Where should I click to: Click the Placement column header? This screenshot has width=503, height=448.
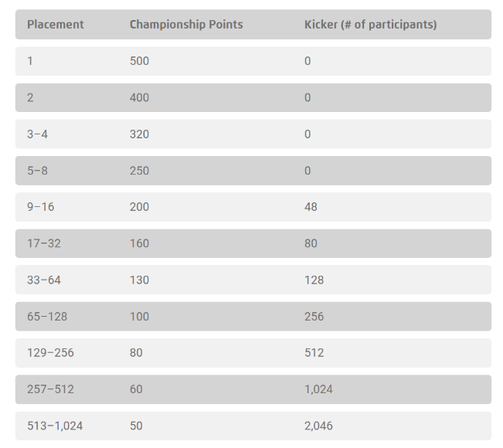(x=56, y=25)
